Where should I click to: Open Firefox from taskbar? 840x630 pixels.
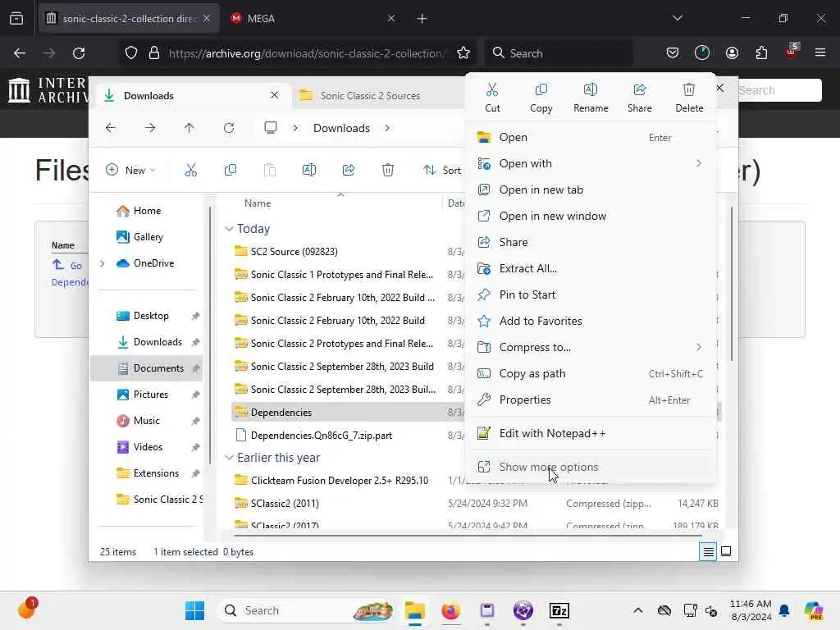click(450, 610)
